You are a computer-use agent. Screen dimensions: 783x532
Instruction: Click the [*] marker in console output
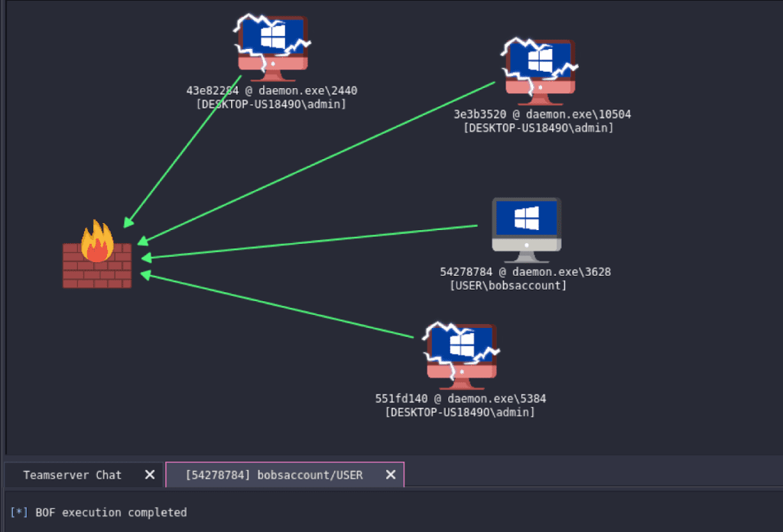[19, 513]
